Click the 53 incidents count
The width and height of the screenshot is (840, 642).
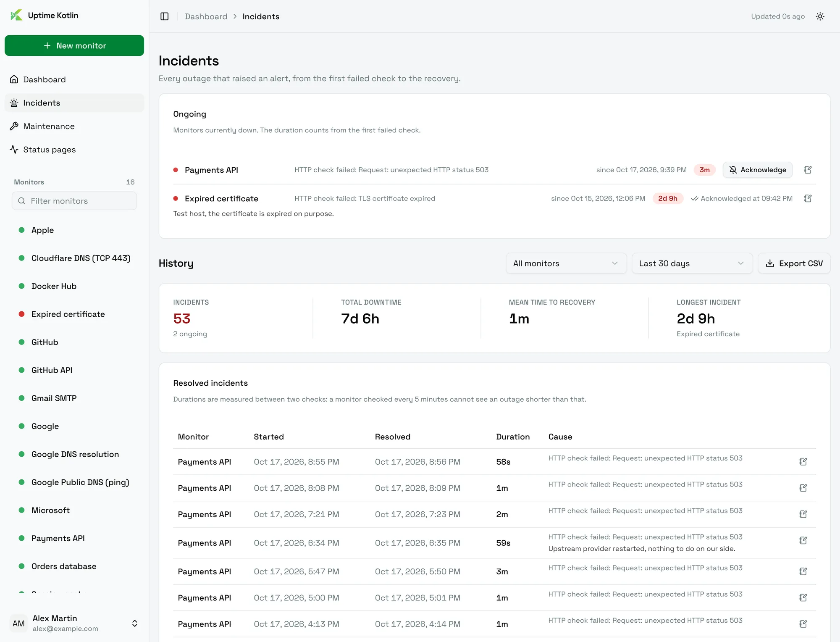pyautogui.click(x=182, y=318)
